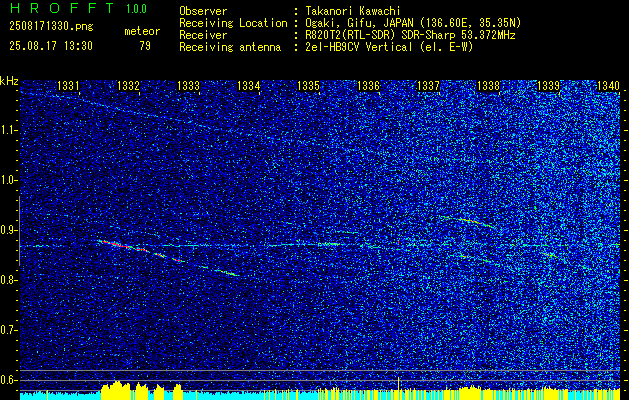
Task: Click the HROFFT title text
Action: coord(62,8)
